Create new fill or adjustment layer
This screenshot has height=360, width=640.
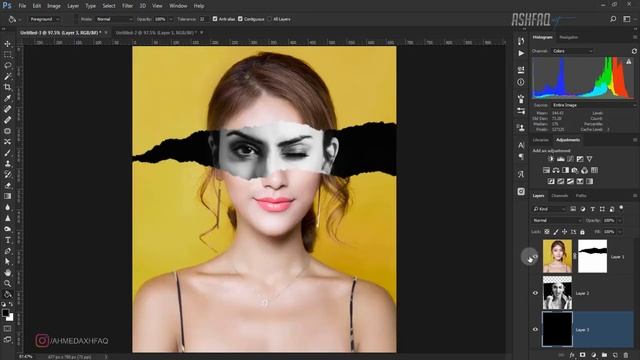pyautogui.click(x=593, y=356)
